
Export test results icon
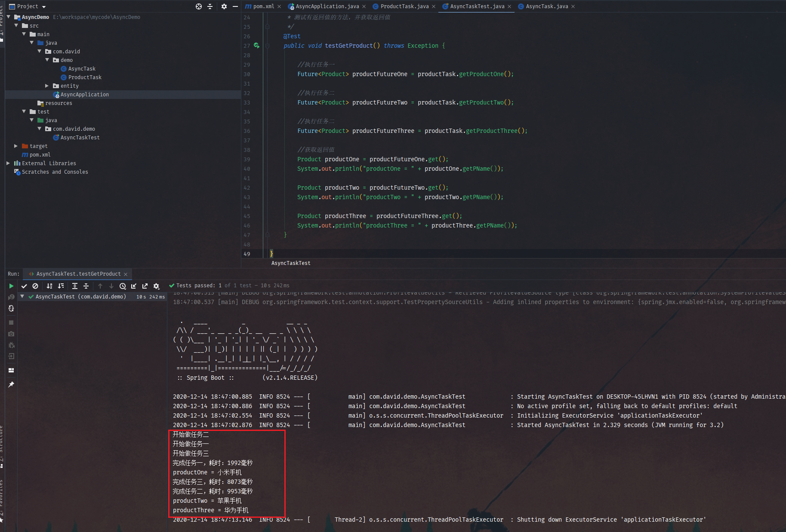(x=145, y=286)
